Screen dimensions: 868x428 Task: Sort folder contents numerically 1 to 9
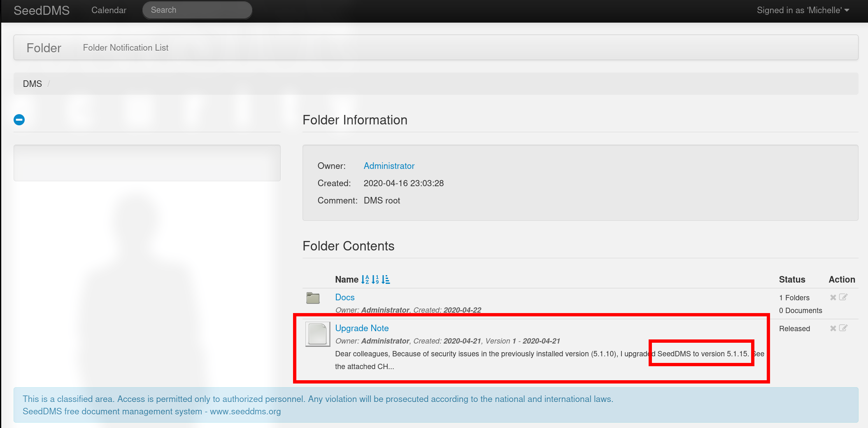[375, 280]
